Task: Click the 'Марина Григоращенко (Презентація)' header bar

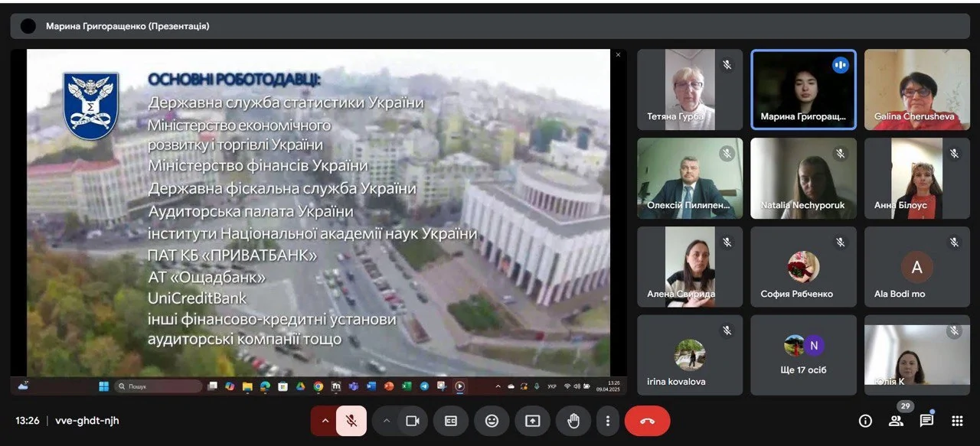Action: [488, 26]
